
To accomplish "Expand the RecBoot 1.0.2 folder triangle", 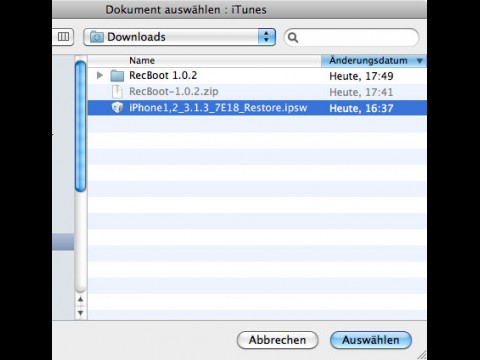I will (x=99, y=75).
